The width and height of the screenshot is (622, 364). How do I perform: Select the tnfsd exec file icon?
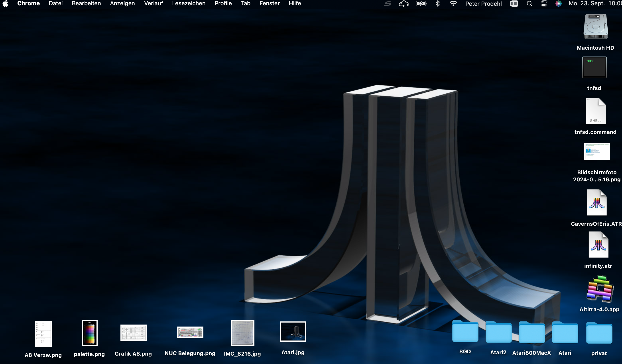coord(594,67)
